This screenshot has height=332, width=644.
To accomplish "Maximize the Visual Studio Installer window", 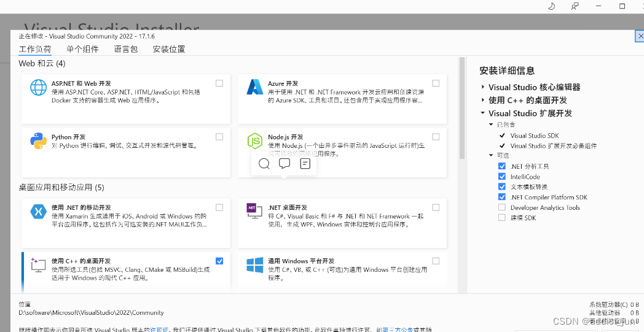I will pyautogui.click(x=622, y=6).
